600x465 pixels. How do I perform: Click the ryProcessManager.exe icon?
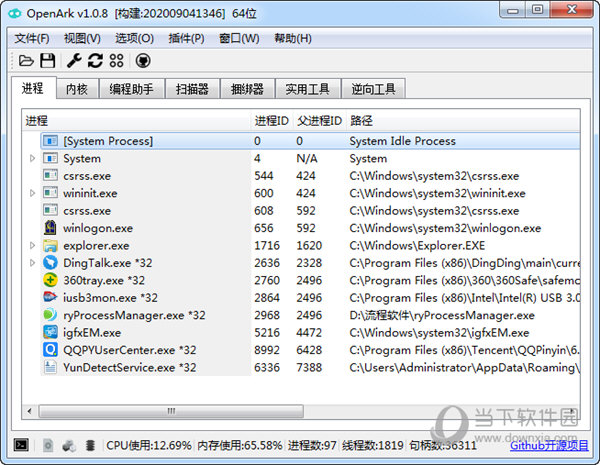coord(50,315)
